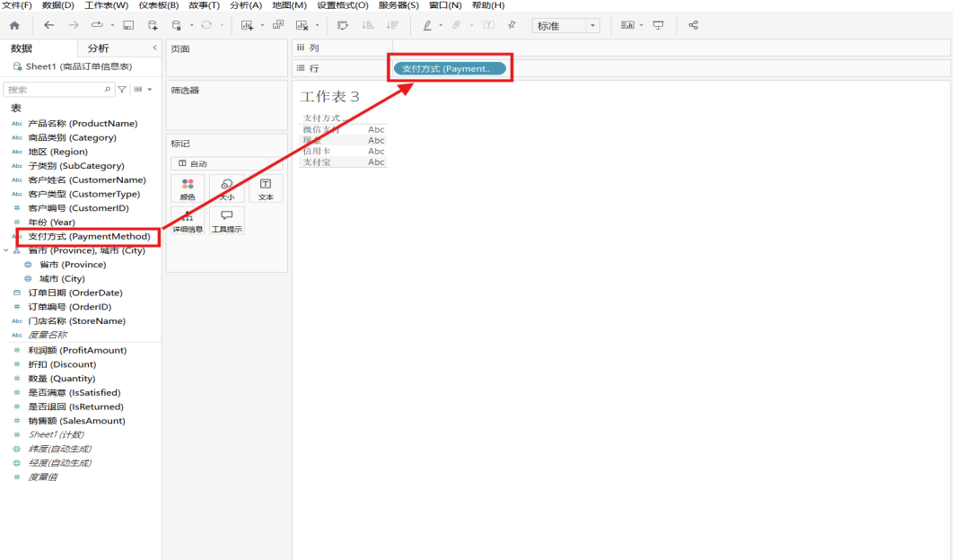Click the share icon in toolbar
The height and width of the screenshot is (560, 953).
coord(693,25)
